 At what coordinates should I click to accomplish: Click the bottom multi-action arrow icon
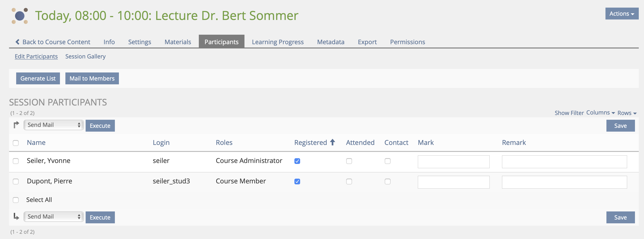pos(16,216)
